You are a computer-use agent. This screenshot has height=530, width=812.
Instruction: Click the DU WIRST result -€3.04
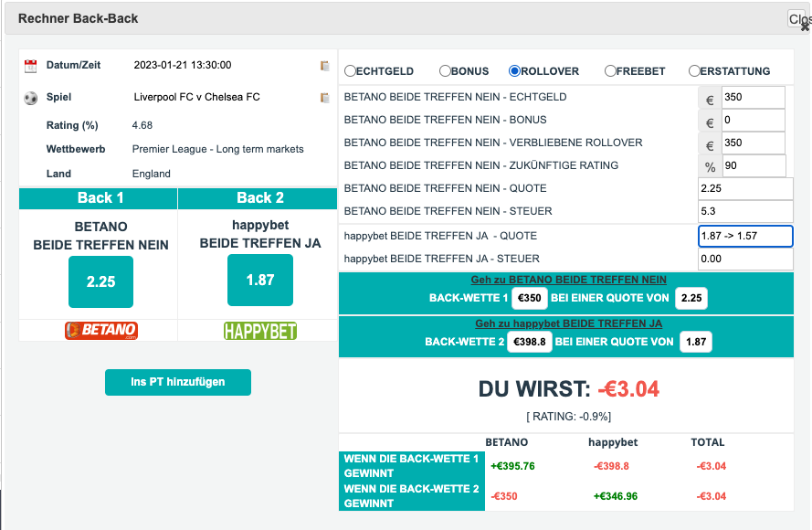tap(628, 389)
